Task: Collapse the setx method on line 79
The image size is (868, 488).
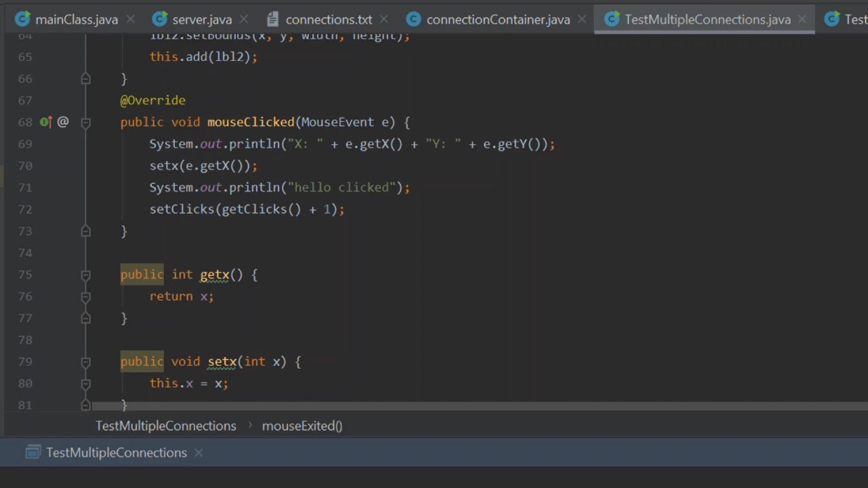Action: pyautogui.click(x=85, y=361)
